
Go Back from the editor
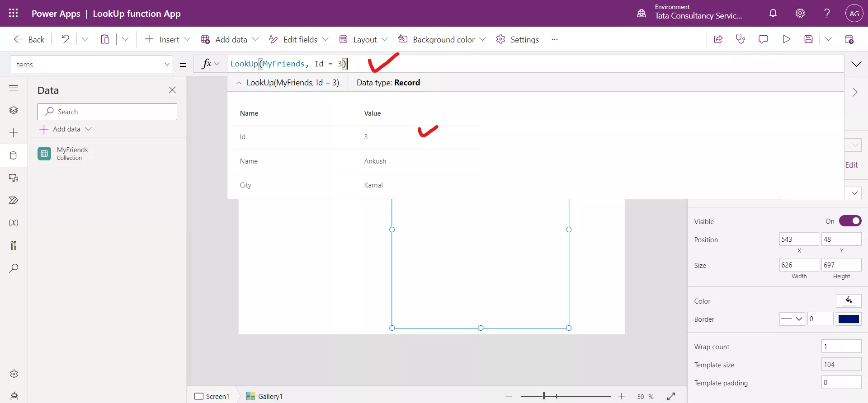pos(29,39)
